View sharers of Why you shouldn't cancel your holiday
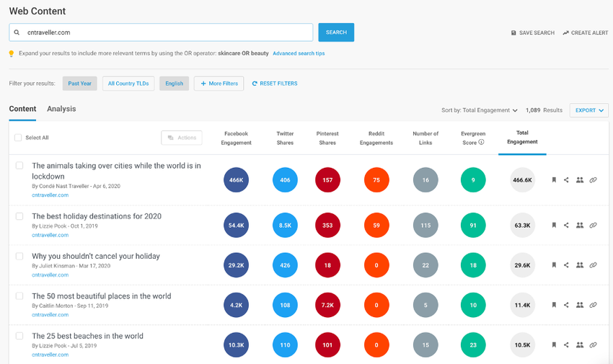The width and height of the screenshot is (613, 364). coord(580,265)
